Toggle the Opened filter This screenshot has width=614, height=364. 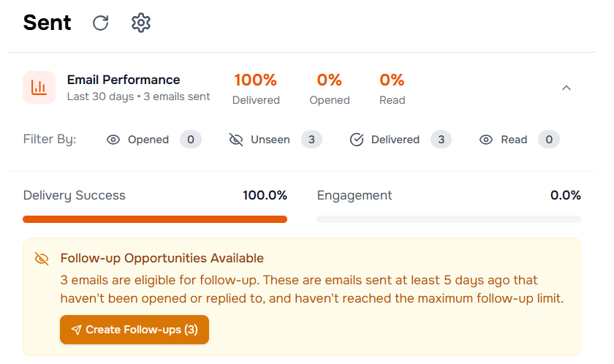click(x=154, y=140)
